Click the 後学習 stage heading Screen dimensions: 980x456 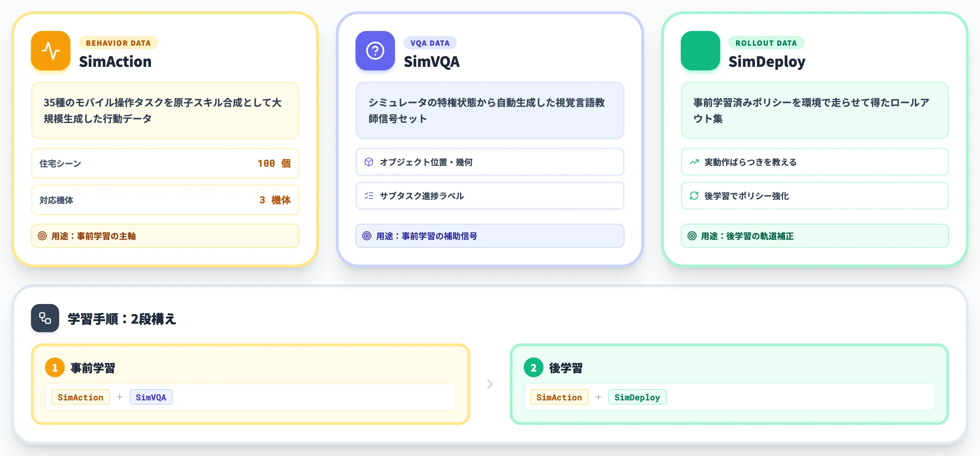click(x=566, y=368)
